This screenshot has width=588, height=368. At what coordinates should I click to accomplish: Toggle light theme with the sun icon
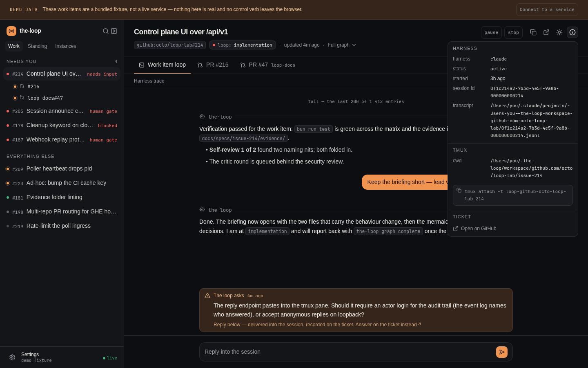(x=559, y=32)
